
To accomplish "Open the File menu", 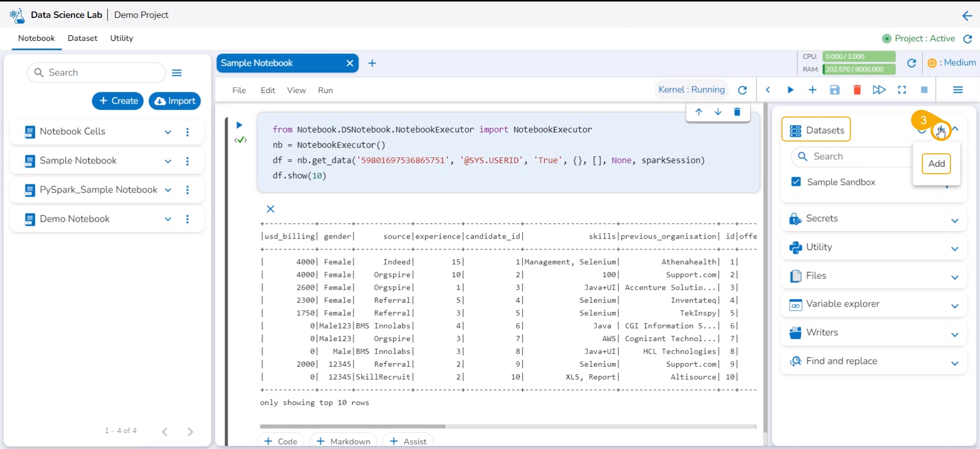I will pos(239,90).
